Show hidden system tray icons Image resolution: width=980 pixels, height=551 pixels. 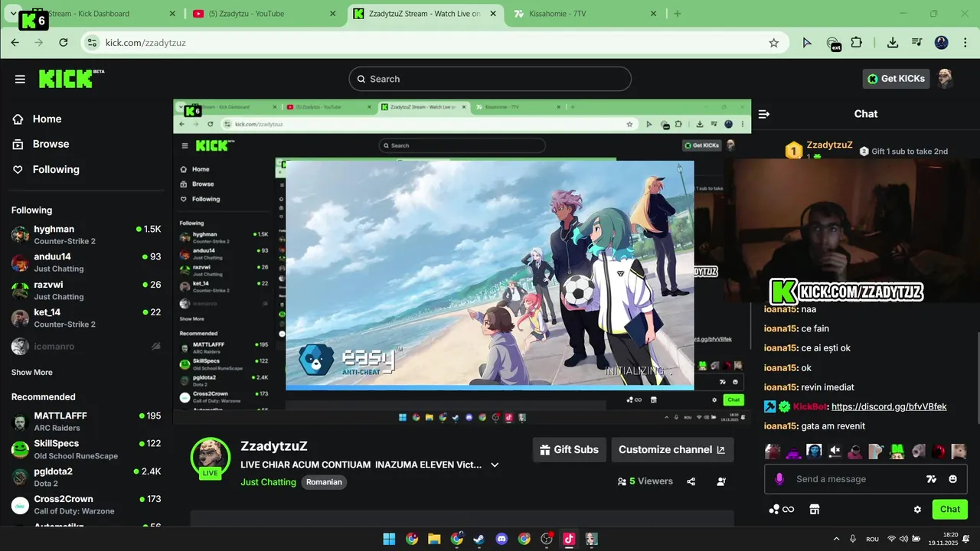point(837,539)
